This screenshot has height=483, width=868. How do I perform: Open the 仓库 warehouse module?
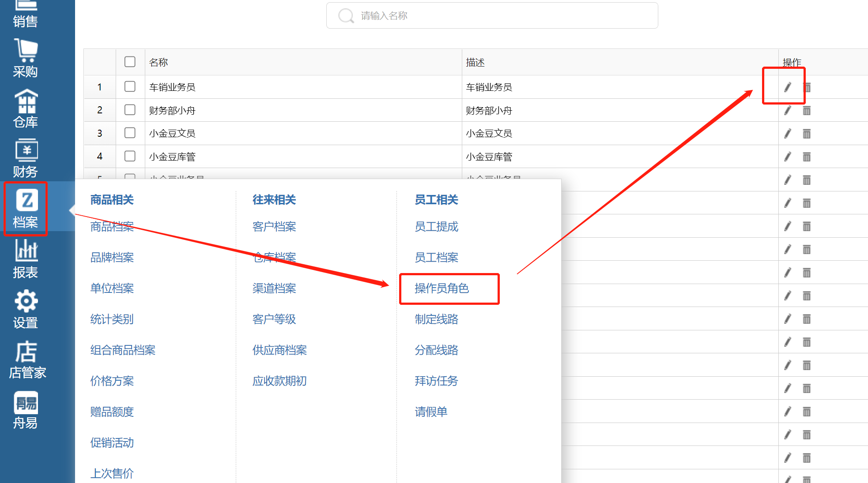25,109
